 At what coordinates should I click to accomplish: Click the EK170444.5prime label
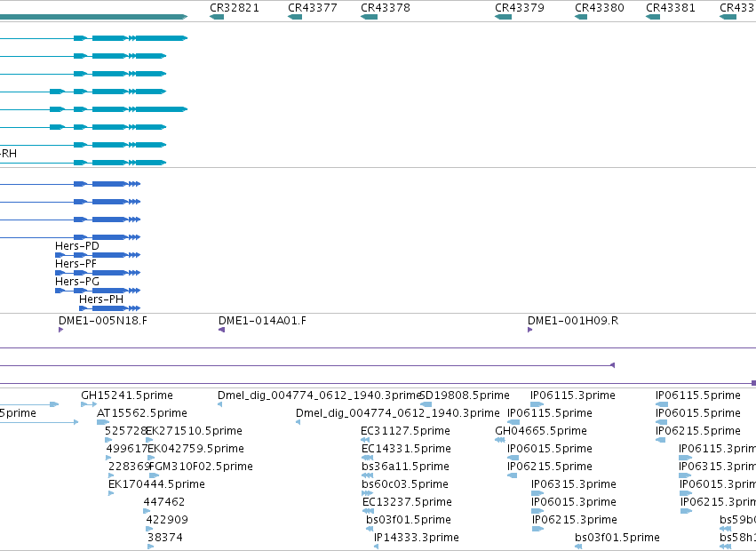[x=156, y=484]
